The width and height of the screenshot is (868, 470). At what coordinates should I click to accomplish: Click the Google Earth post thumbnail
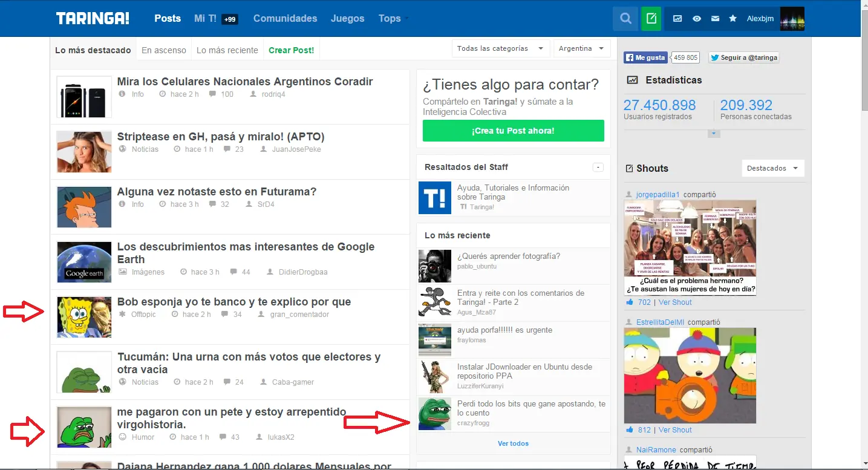coord(84,262)
